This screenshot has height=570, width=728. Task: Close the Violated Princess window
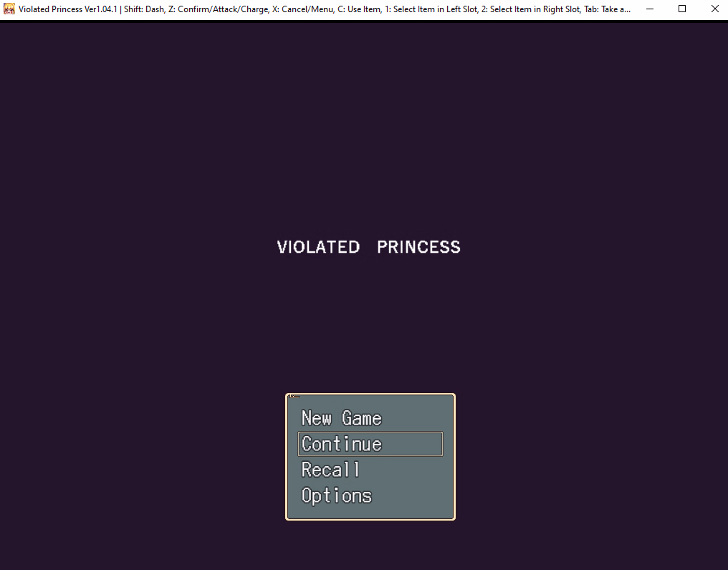coord(714,9)
